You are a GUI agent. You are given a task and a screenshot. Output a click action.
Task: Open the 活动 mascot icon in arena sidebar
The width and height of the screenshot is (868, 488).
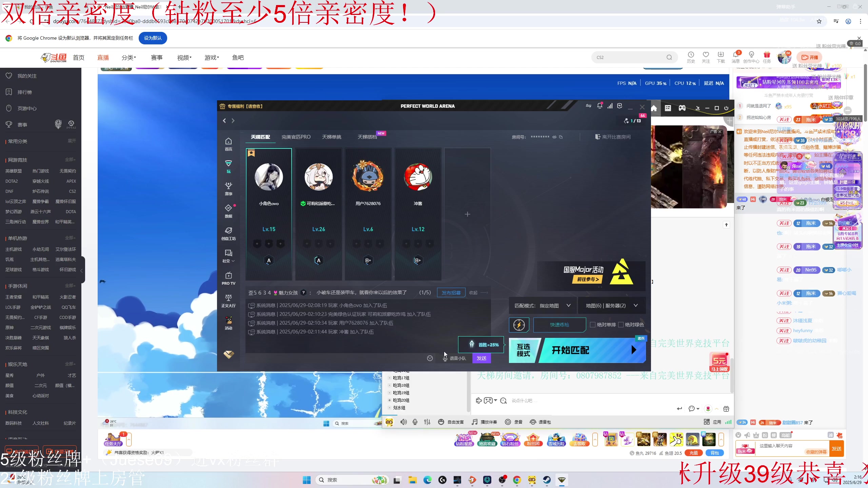(229, 323)
